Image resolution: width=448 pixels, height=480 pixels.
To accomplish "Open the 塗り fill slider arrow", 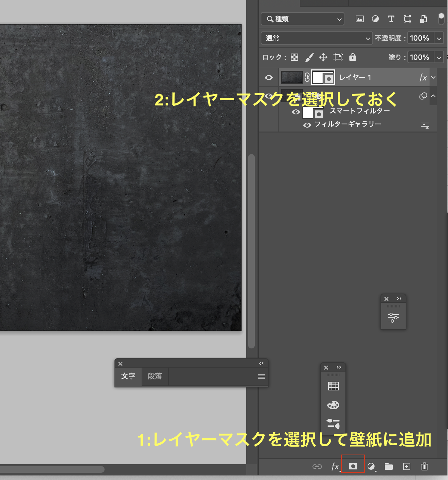I will pos(439,58).
